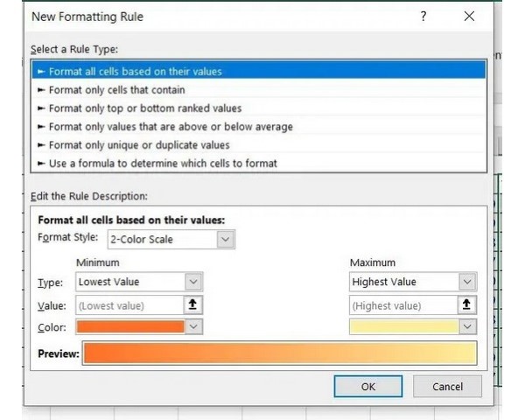
Task: Expand the Minimum Type dropdown
Action: pos(193,282)
